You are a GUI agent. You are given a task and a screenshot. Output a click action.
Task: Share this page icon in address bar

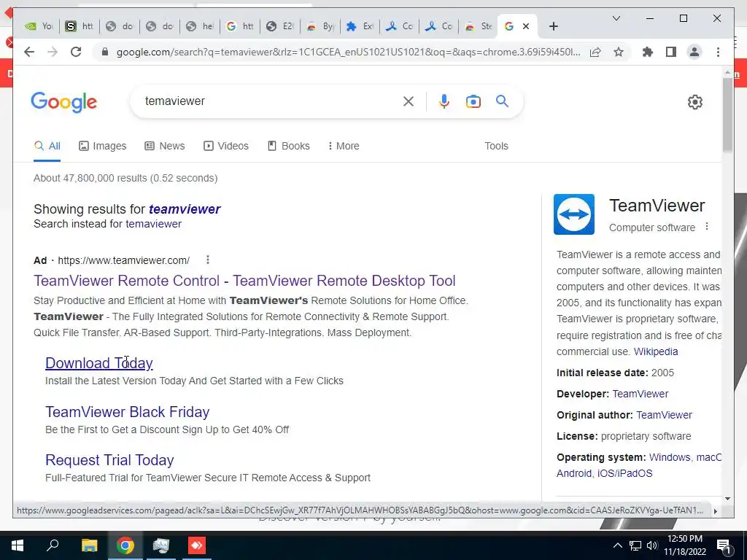click(595, 52)
